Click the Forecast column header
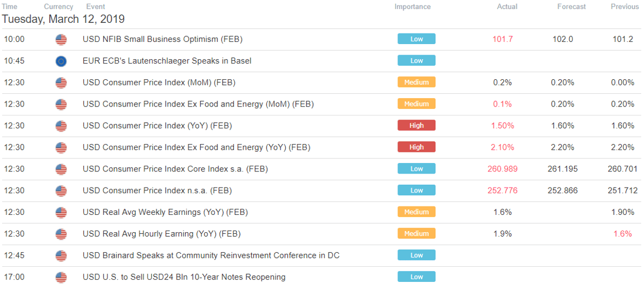 pos(571,7)
